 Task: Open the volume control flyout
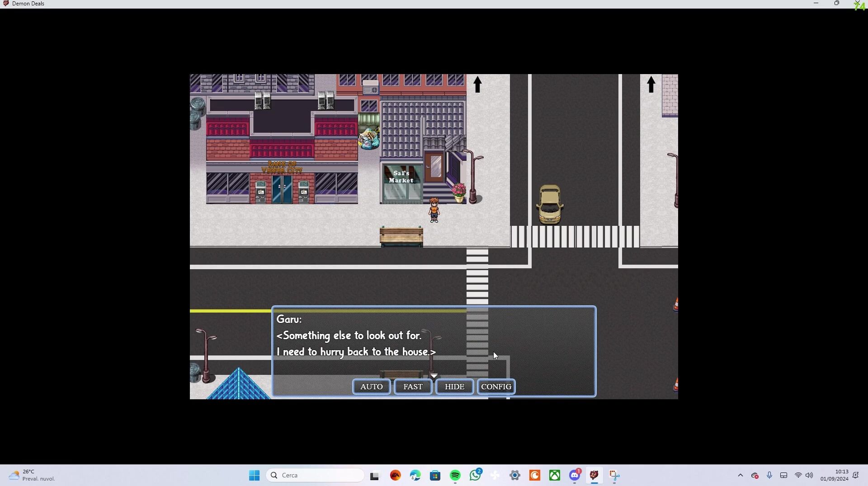click(809, 475)
